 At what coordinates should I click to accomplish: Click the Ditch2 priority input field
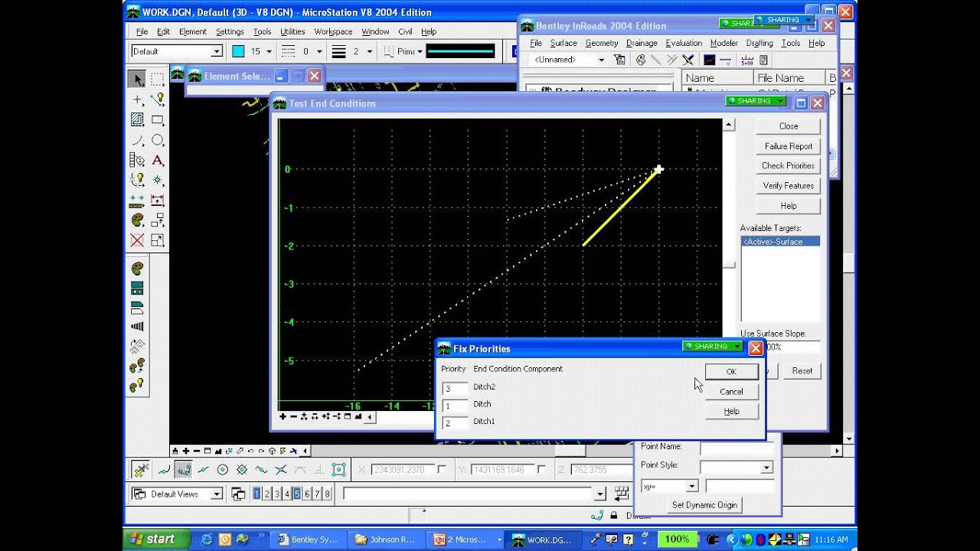[455, 388]
